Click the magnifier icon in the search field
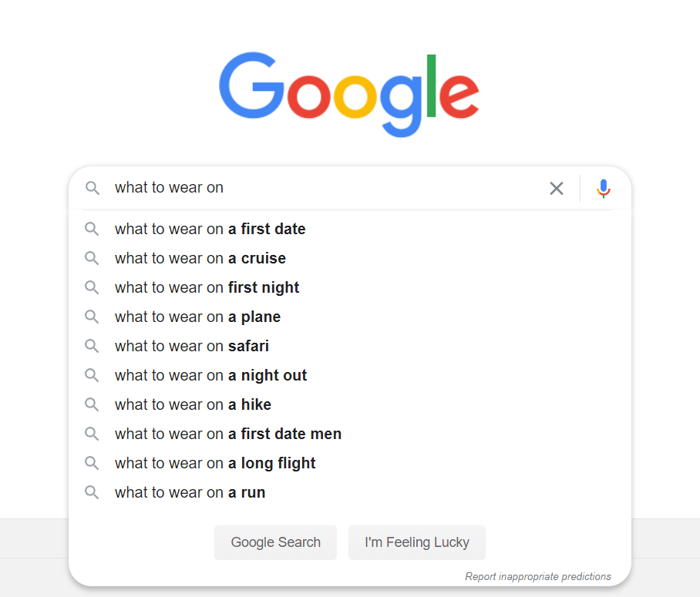The height and width of the screenshot is (597, 700). click(93, 188)
